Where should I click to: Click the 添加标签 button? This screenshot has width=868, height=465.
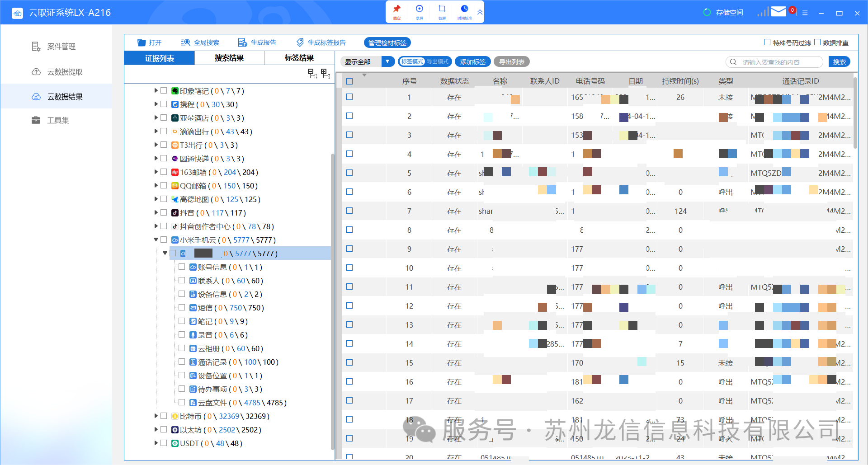[x=472, y=61]
